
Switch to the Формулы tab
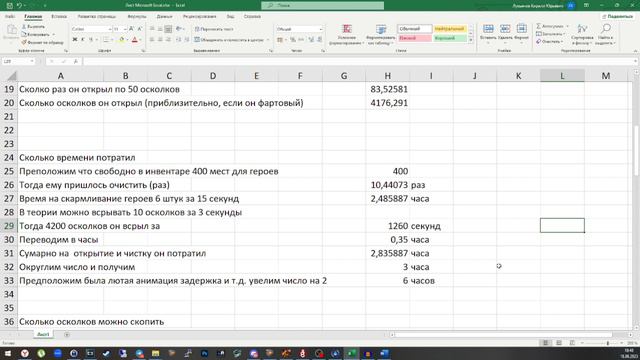(x=136, y=17)
